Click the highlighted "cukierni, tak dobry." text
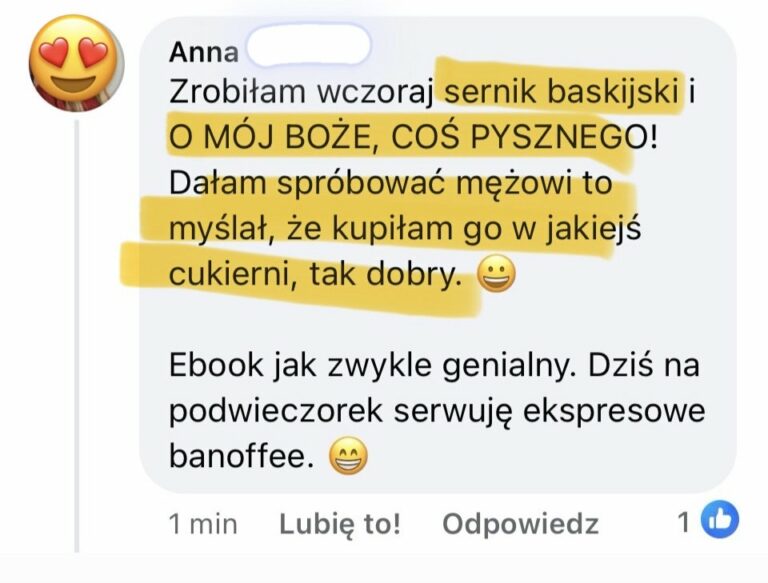 click(315, 274)
